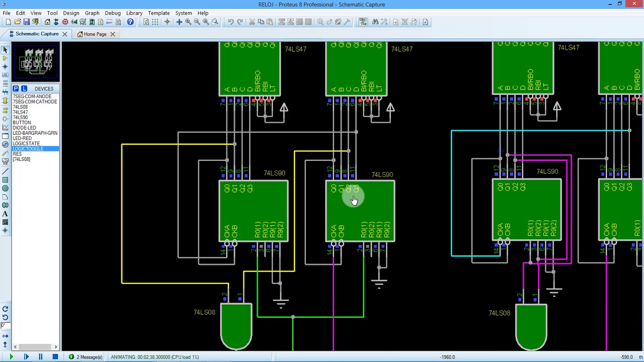Screen dimensions: 644x362
Task: Choose the Junction Dot mode tool
Action: [5, 66]
